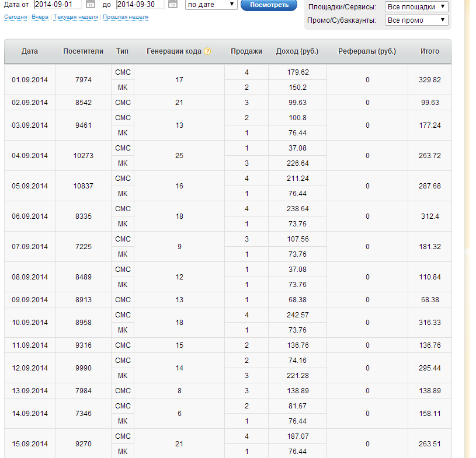Click visitors value 9461

(x=84, y=125)
